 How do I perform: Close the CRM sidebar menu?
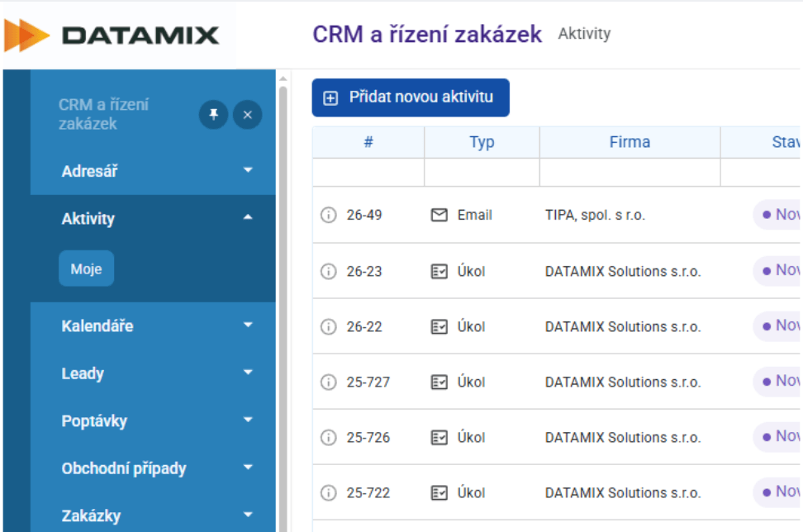(x=247, y=115)
